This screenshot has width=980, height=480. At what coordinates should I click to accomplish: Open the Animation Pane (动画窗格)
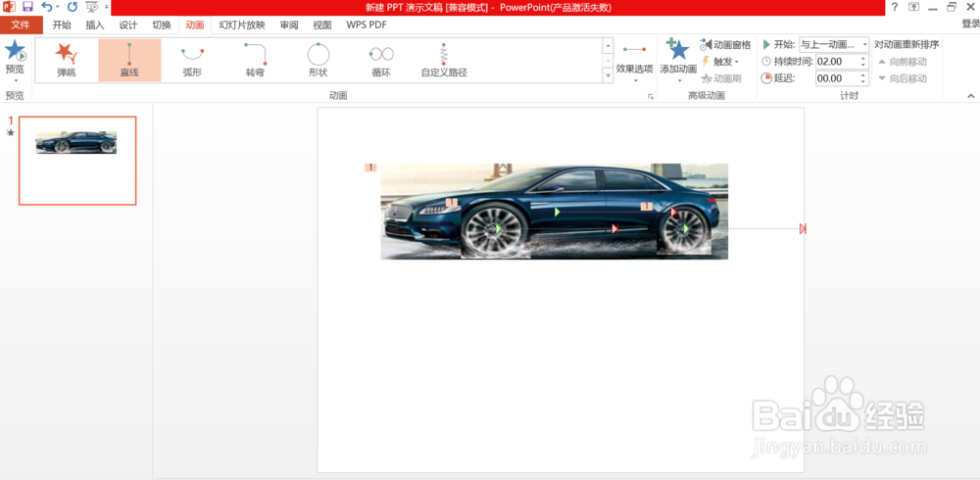pyautogui.click(x=725, y=44)
